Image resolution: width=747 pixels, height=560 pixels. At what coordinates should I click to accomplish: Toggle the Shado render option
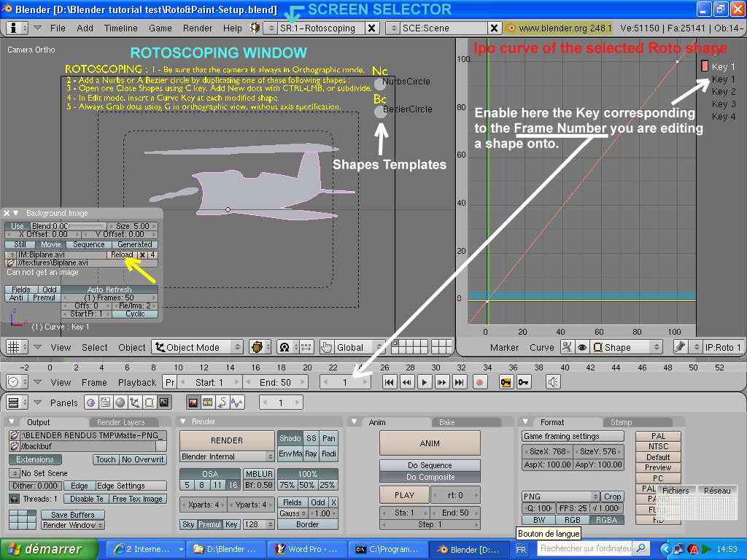[x=290, y=438]
